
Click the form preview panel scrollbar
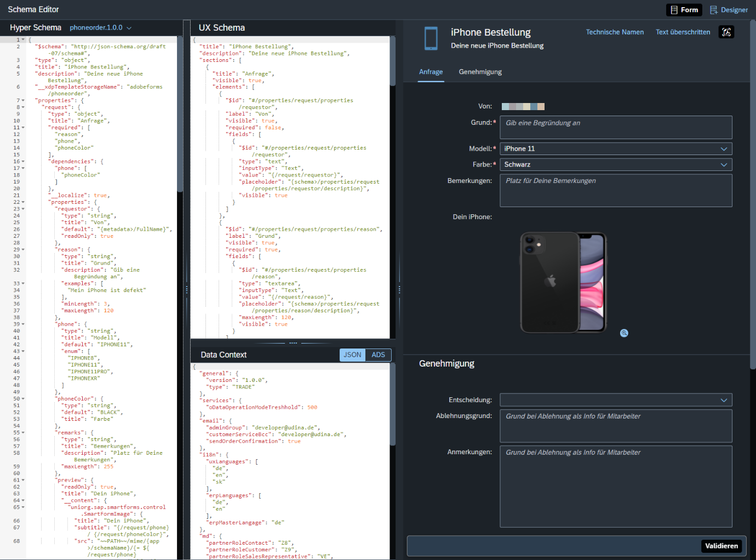pyautogui.click(x=753, y=195)
